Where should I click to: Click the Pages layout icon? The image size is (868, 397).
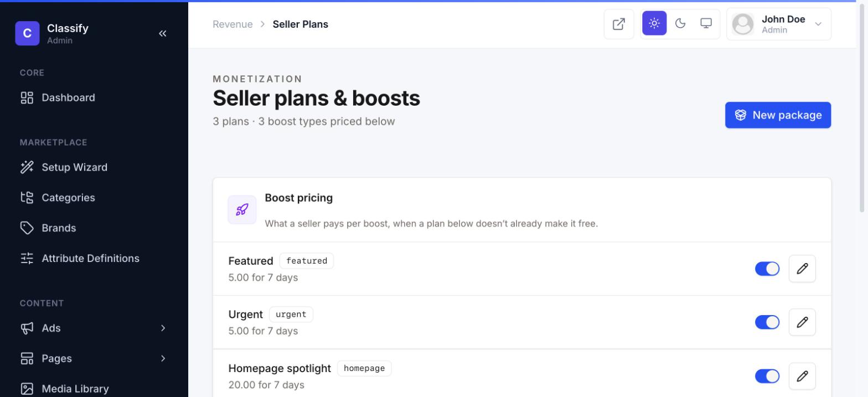27,359
